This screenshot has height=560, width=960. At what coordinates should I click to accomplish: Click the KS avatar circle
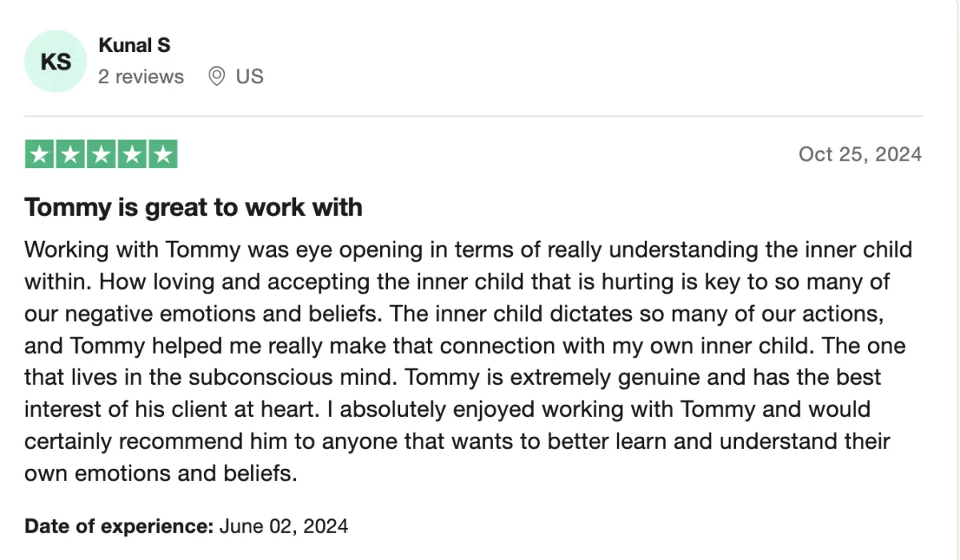point(56,62)
